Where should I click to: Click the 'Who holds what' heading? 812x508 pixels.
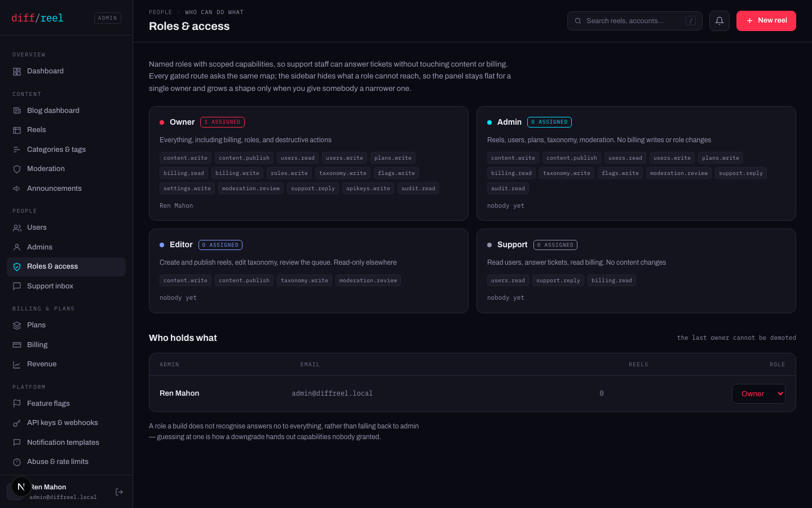tap(183, 338)
